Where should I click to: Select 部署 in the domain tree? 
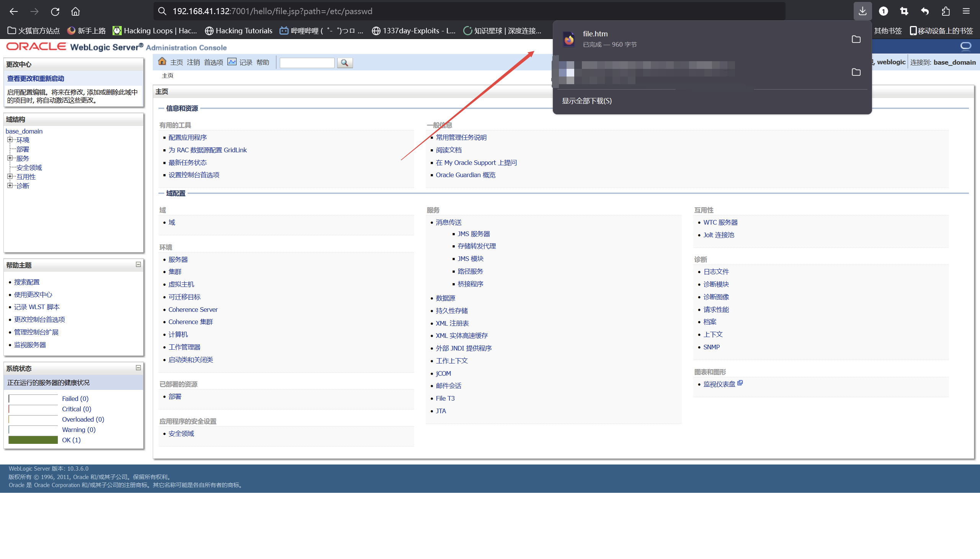[x=23, y=149]
